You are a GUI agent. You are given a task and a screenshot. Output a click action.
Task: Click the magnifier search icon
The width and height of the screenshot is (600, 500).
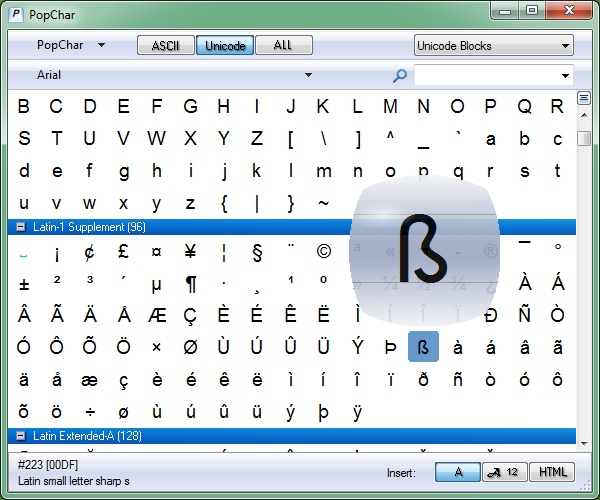(400, 76)
